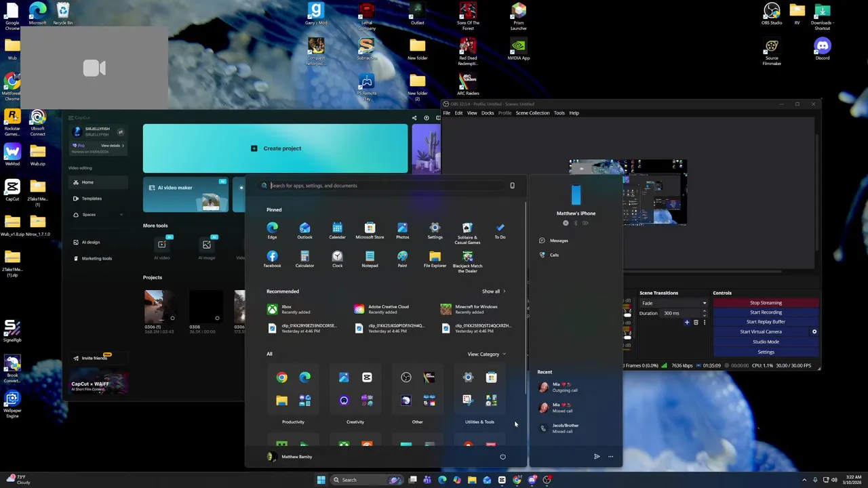Launch the To Do pinned app
Screen dimensions: 868x488
click(500, 230)
